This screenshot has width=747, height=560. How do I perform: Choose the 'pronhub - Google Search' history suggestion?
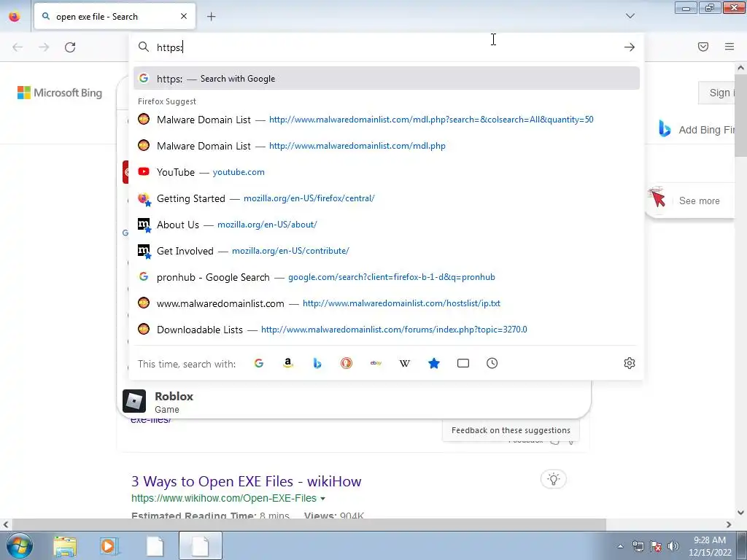(387, 276)
